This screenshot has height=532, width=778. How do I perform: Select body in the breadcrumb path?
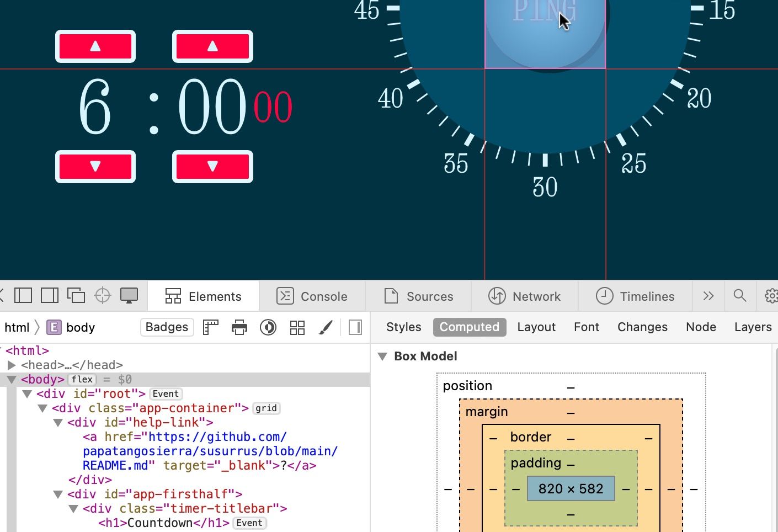pyautogui.click(x=81, y=327)
